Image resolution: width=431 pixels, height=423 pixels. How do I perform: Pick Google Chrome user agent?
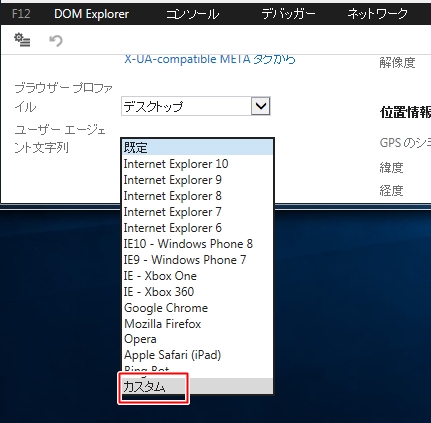[x=197, y=308]
